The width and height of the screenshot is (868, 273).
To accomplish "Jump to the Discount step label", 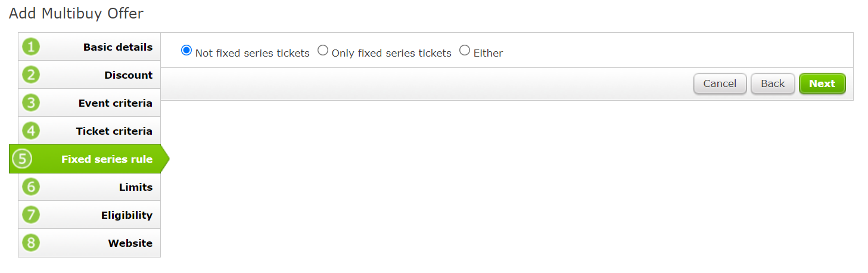I will [129, 75].
